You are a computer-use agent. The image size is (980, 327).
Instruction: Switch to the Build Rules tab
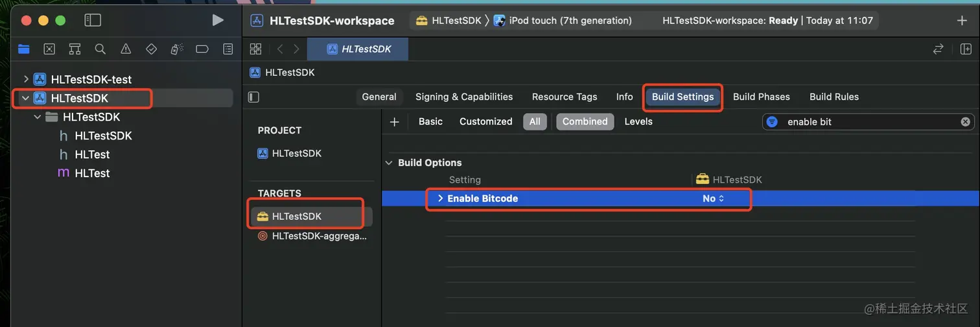coord(834,97)
